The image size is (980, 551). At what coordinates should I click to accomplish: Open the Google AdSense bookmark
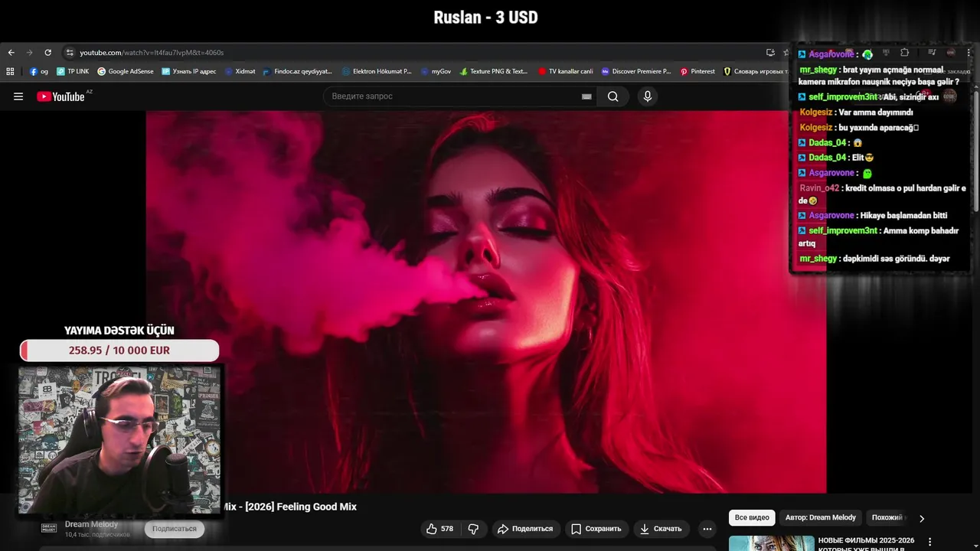126,71
